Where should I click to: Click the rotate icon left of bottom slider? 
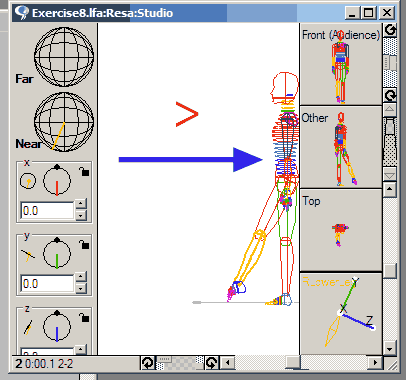click(148, 363)
